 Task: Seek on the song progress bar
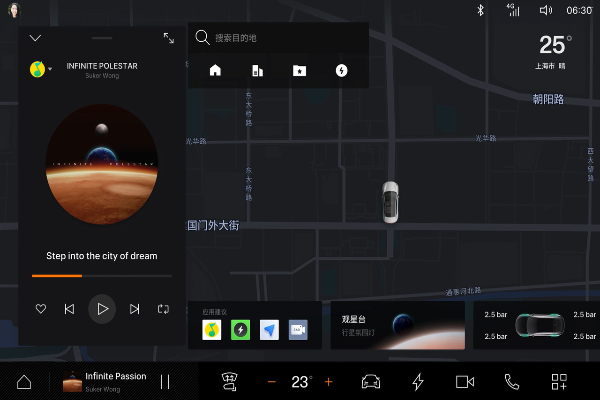pos(101,275)
